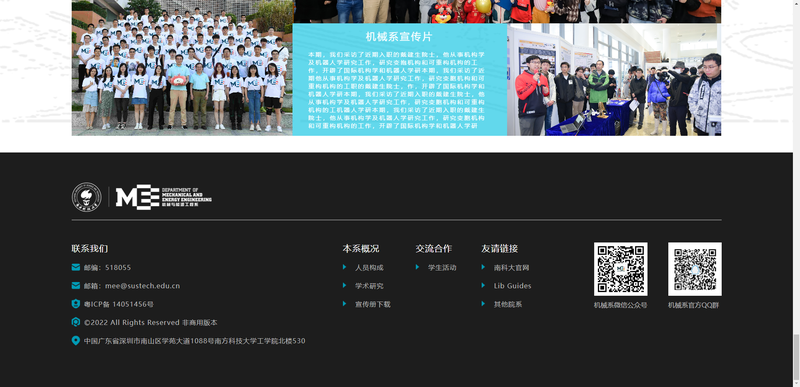Click the arrow bullet before 人员构成

pyautogui.click(x=345, y=267)
